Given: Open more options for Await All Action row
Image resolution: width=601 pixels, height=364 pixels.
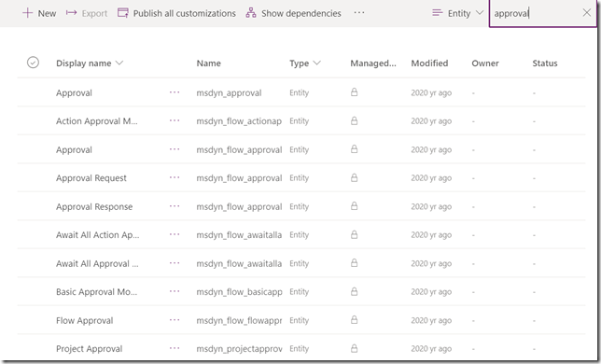Looking at the screenshot, I should click(x=175, y=234).
